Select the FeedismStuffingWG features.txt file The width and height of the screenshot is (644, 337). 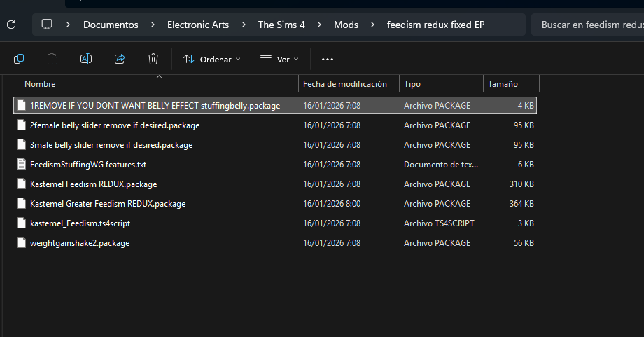pos(87,165)
